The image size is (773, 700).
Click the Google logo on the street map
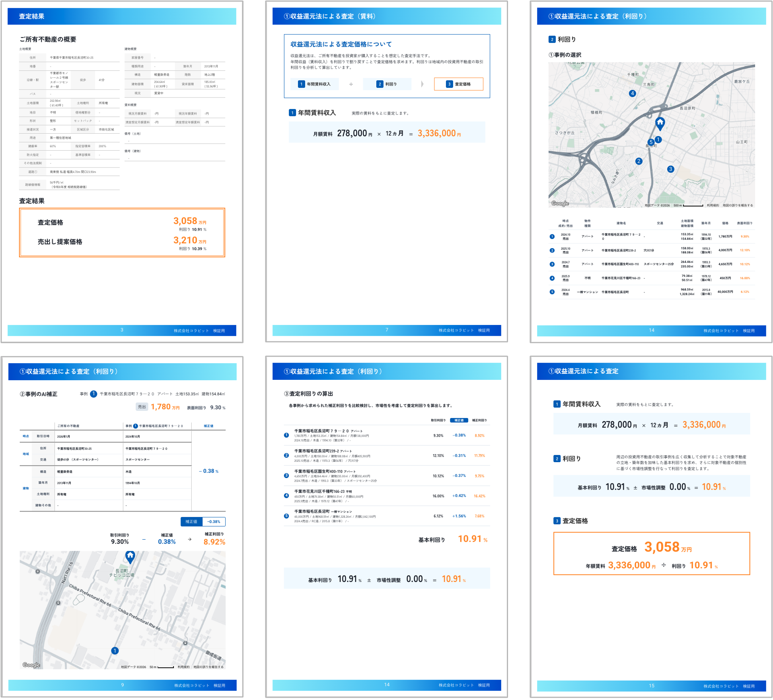[x=31, y=665]
